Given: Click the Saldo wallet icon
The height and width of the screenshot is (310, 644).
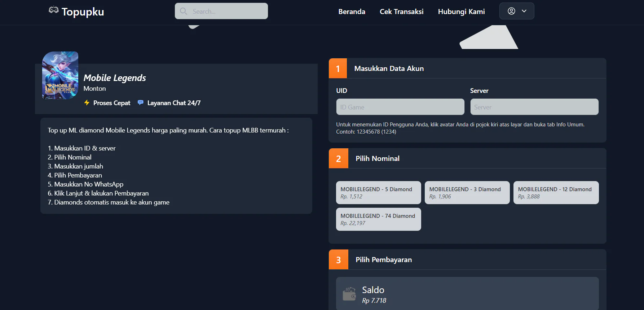Looking at the screenshot, I should [x=349, y=294].
